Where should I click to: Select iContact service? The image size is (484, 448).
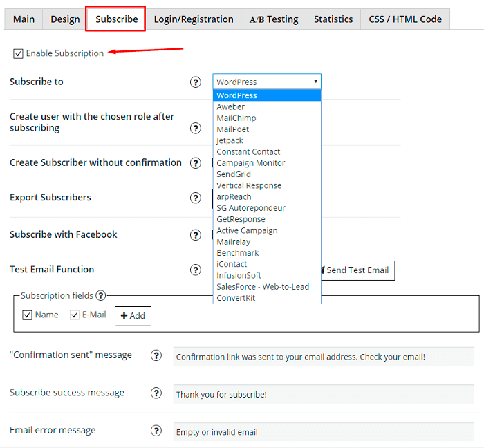tap(267, 264)
